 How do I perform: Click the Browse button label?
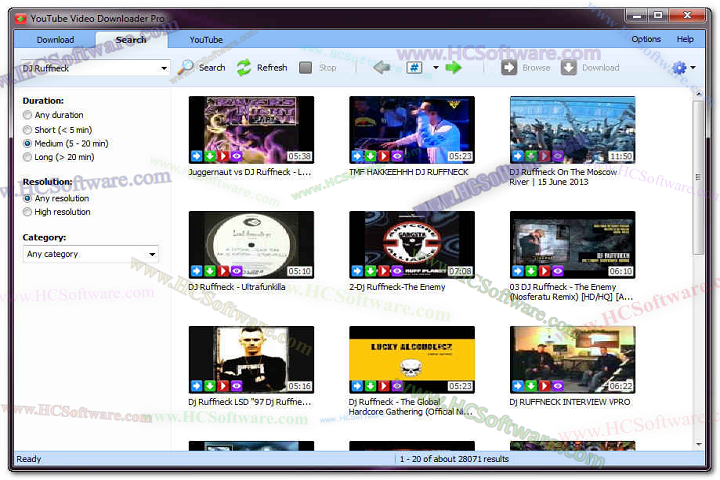coord(536,68)
